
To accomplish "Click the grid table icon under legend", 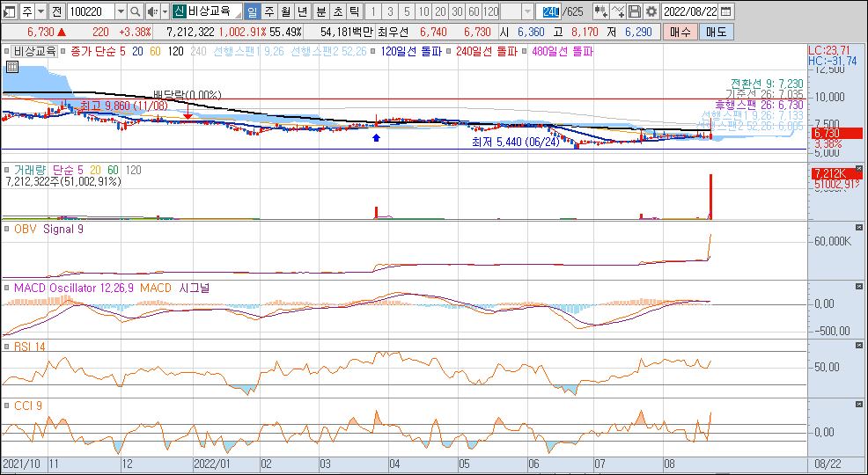I will (11, 68).
